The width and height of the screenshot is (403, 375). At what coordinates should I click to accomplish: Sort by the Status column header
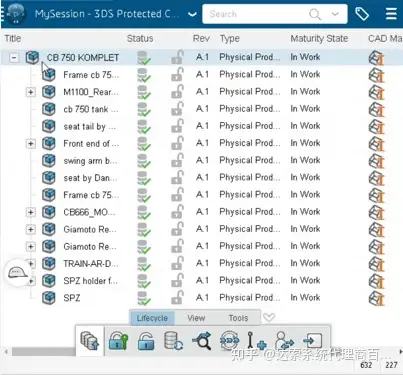click(140, 39)
